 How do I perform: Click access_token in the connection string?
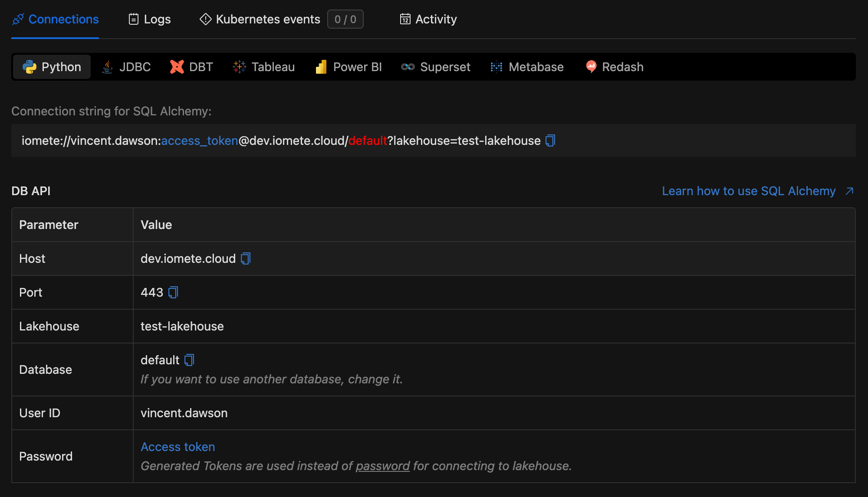[200, 141]
